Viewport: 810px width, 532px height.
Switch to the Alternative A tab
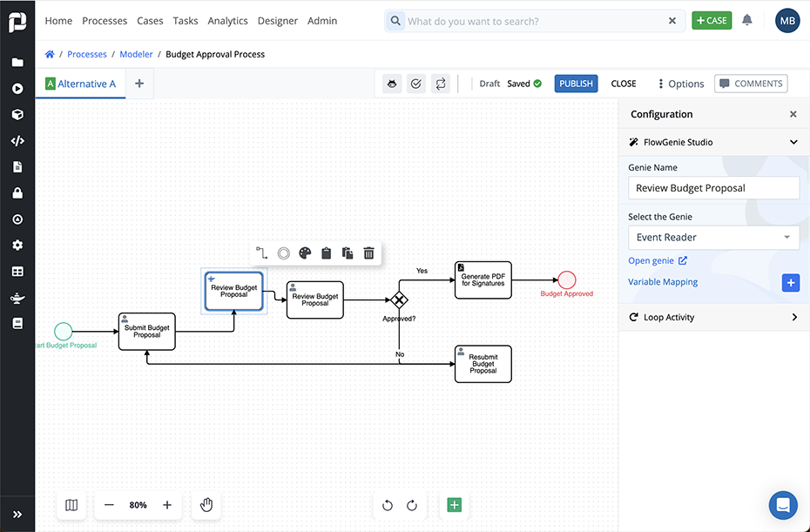click(x=80, y=84)
